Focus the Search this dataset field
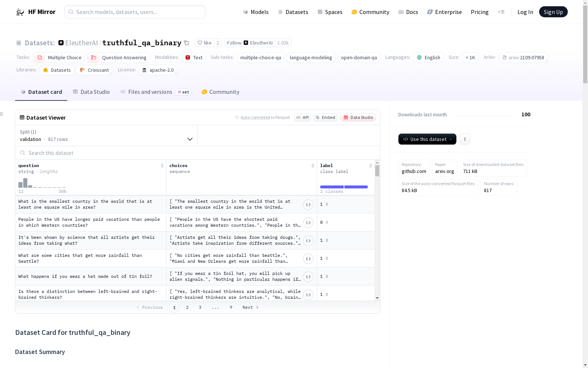 (x=198, y=153)
